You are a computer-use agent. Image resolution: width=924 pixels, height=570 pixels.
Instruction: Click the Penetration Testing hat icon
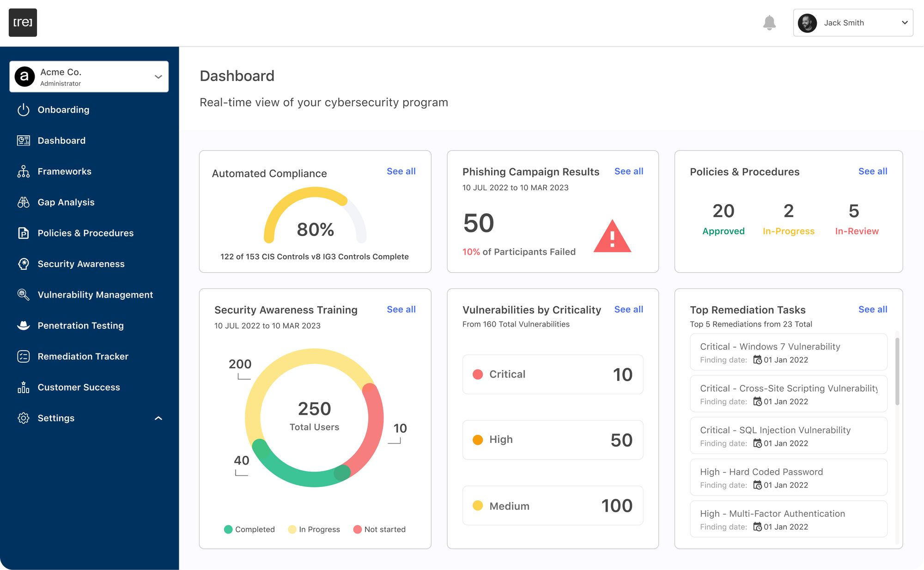tap(23, 326)
